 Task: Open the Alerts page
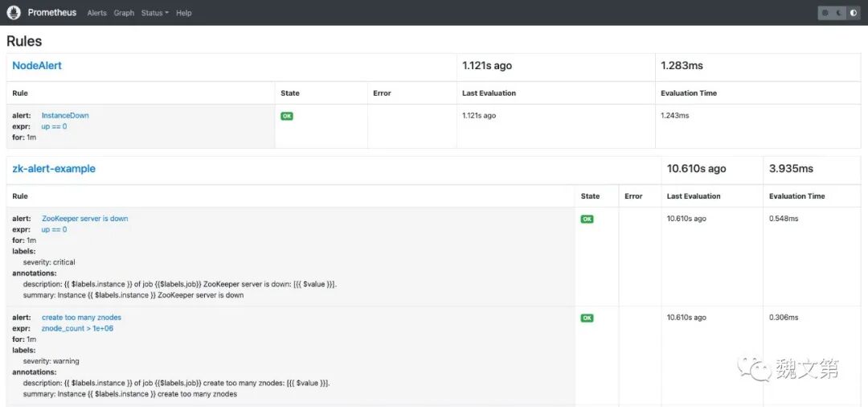(x=97, y=13)
